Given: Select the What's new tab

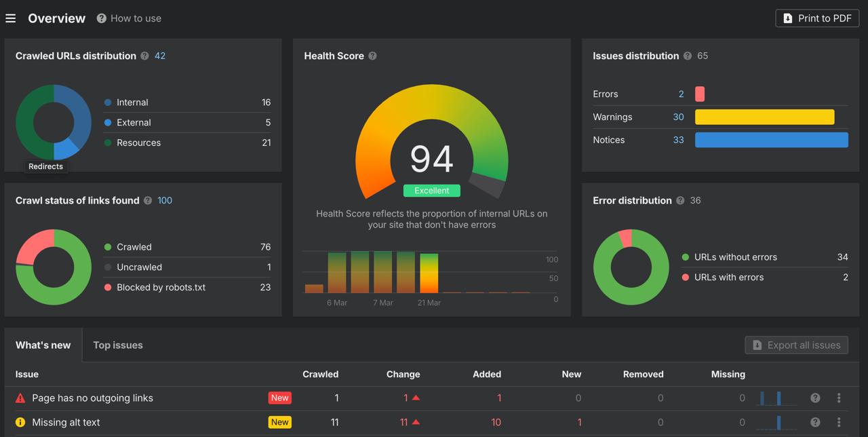Looking at the screenshot, I should (43, 345).
